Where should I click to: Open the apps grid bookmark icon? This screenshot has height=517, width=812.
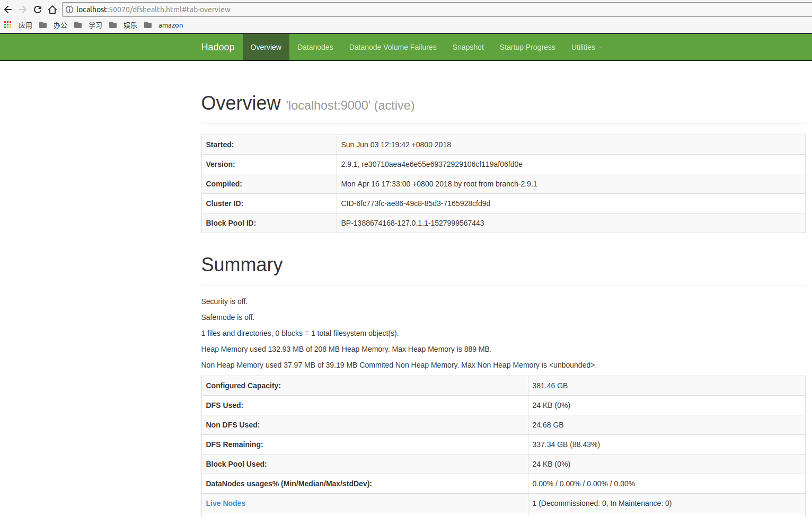coord(7,25)
